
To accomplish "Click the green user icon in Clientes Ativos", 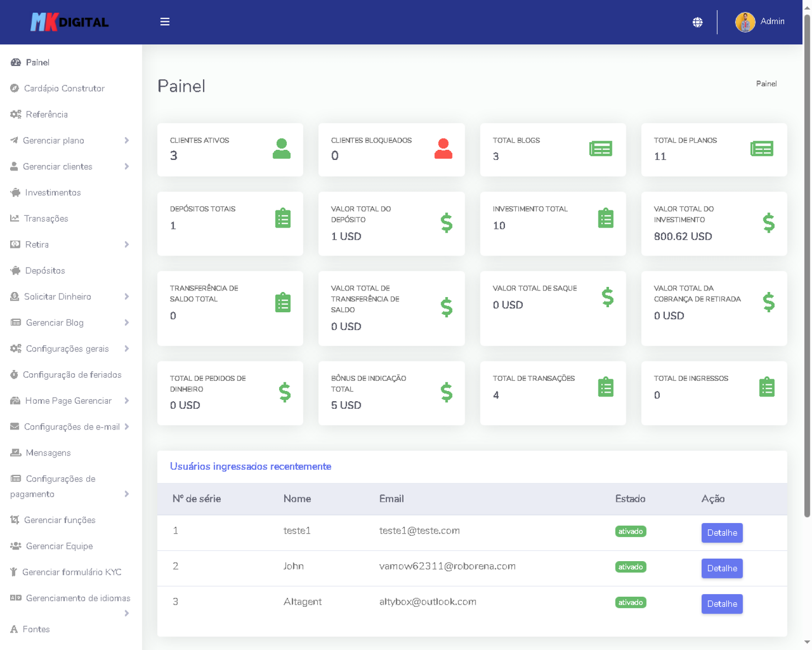I will tap(281, 149).
